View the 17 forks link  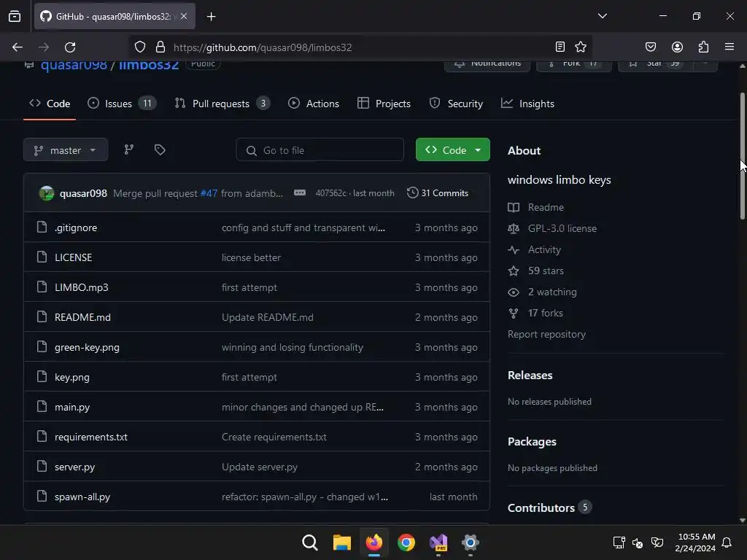coord(545,313)
